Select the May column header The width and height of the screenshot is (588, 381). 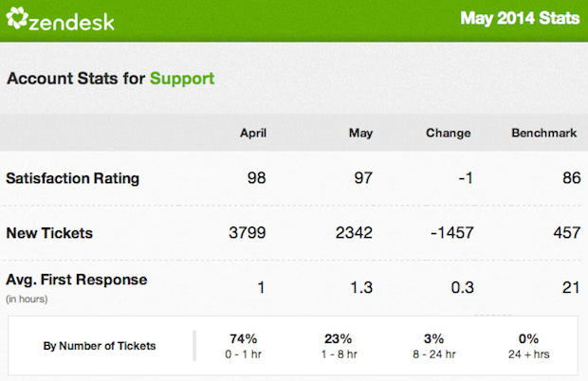[x=360, y=134]
